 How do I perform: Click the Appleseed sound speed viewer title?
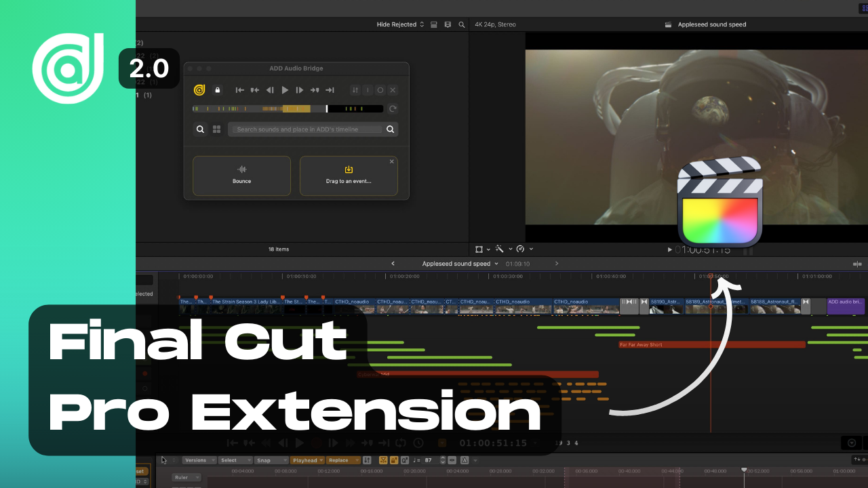713,24
